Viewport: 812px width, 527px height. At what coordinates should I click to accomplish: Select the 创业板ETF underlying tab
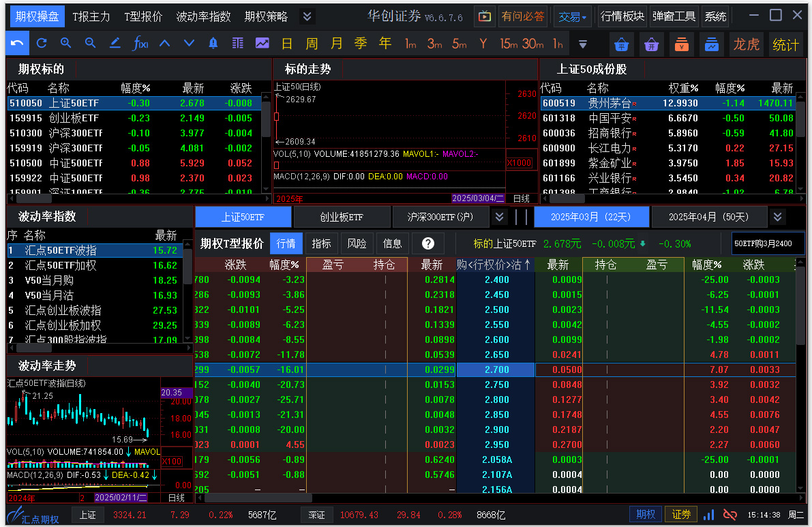click(342, 217)
